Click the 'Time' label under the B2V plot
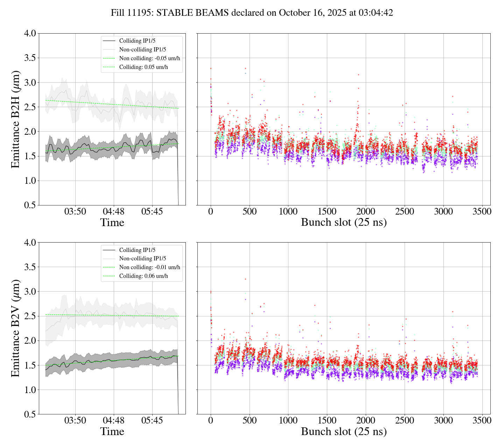This screenshot has height=448, width=504. [112, 432]
